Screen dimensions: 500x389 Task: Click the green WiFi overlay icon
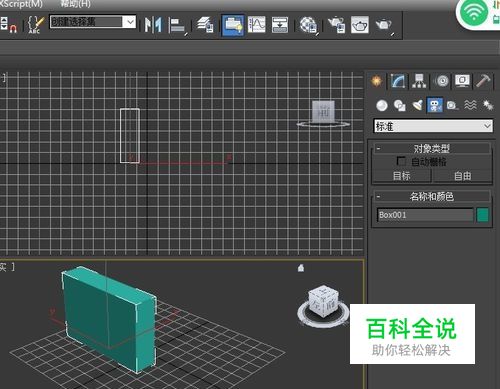pyautogui.click(x=474, y=12)
